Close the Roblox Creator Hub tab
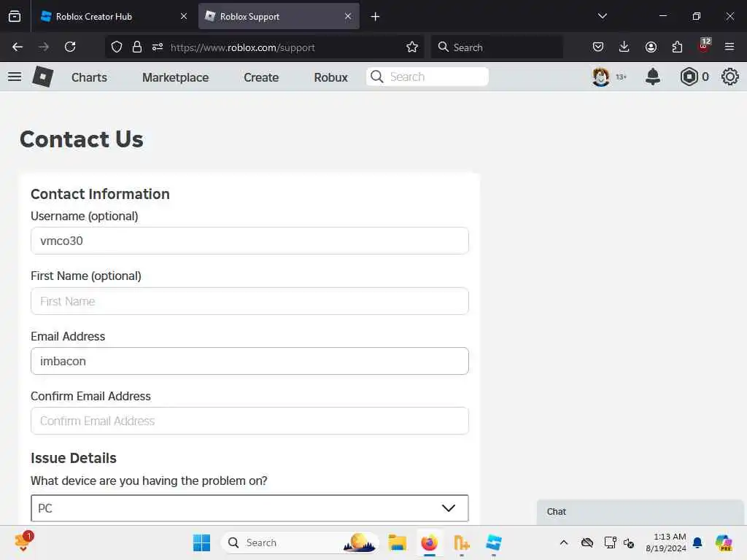The height and width of the screenshot is (560, 747). click(183, 16)
